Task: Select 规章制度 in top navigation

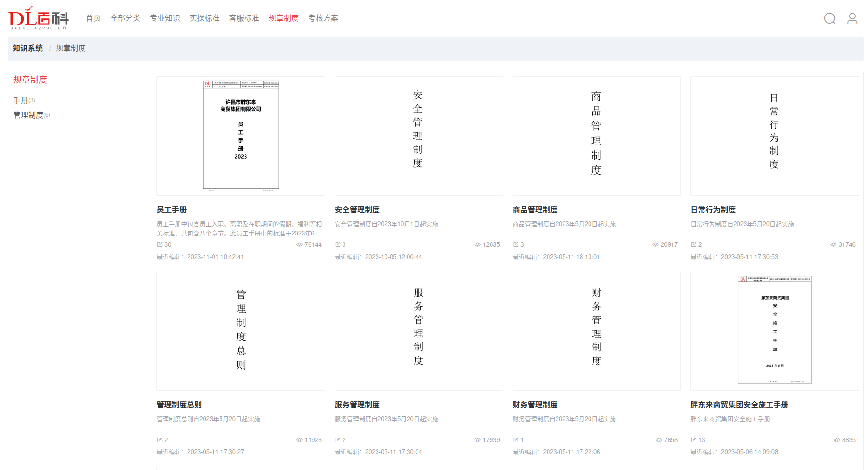Action: coord(284,18)
